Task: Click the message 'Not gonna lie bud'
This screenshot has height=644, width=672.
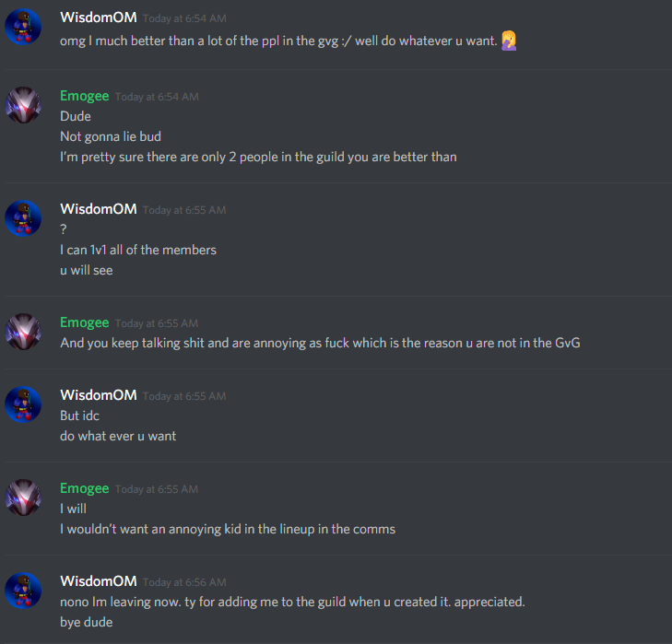Action: click(x=111, y=136)
